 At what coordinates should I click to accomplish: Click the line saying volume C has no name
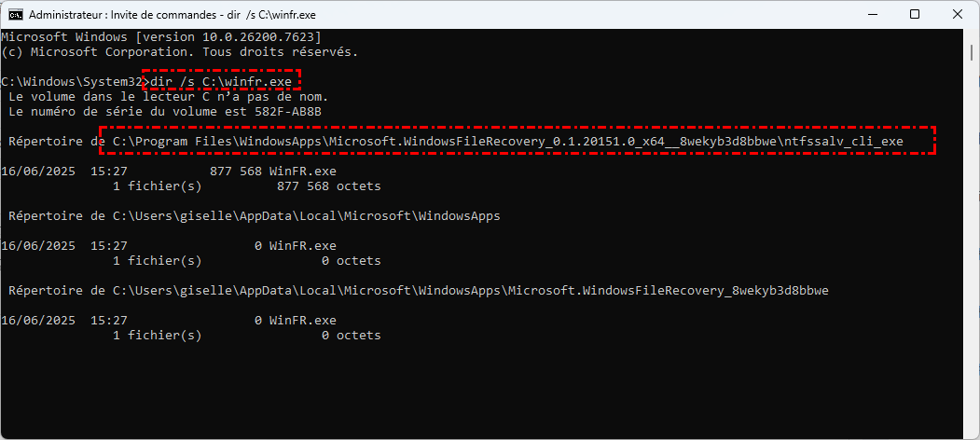168,97
